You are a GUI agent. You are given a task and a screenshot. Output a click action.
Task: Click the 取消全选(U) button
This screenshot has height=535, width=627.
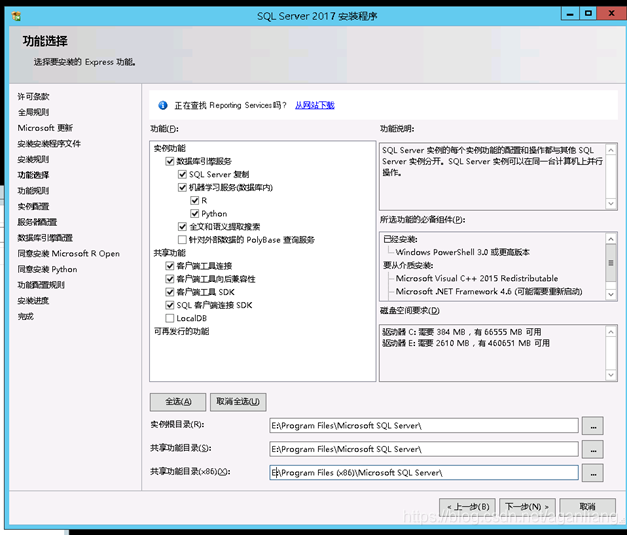pos(238,402)
